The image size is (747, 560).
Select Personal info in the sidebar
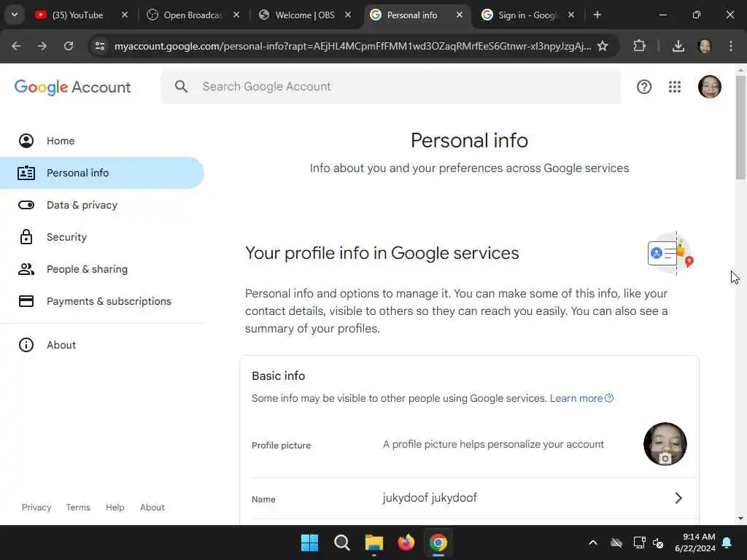pyautogui.click(x=102, y=173)
